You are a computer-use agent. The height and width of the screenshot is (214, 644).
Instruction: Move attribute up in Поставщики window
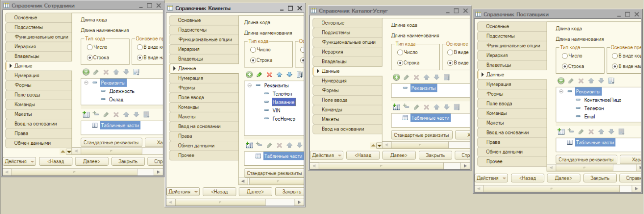[591, 81]
